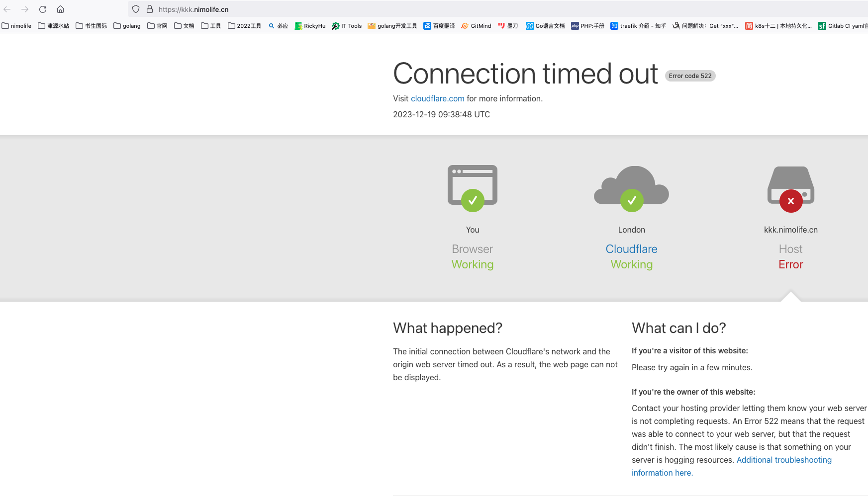
Task: Open the 工具 bookmark folder
Action: point(211,26)
